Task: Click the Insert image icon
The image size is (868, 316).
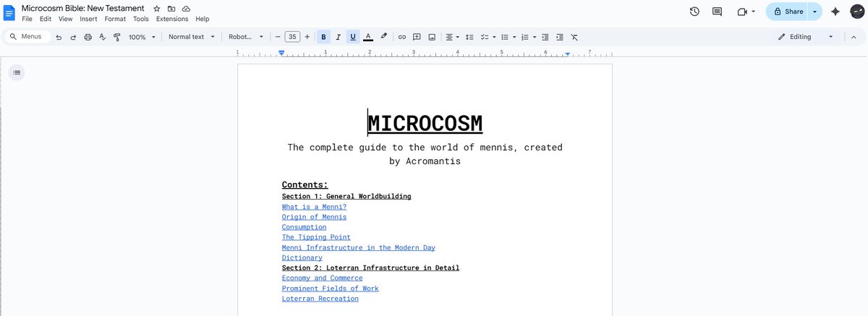Action: point(432,37)
